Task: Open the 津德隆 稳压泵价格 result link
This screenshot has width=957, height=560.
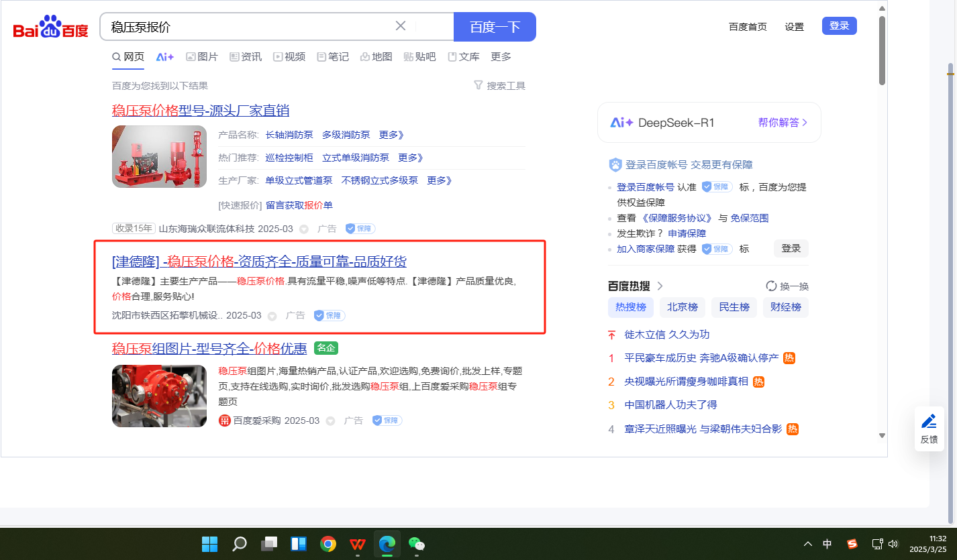Action: tap(259, 262)
